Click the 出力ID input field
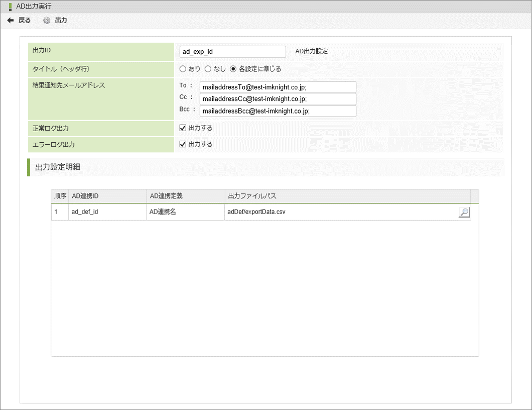 coord(232,52)
